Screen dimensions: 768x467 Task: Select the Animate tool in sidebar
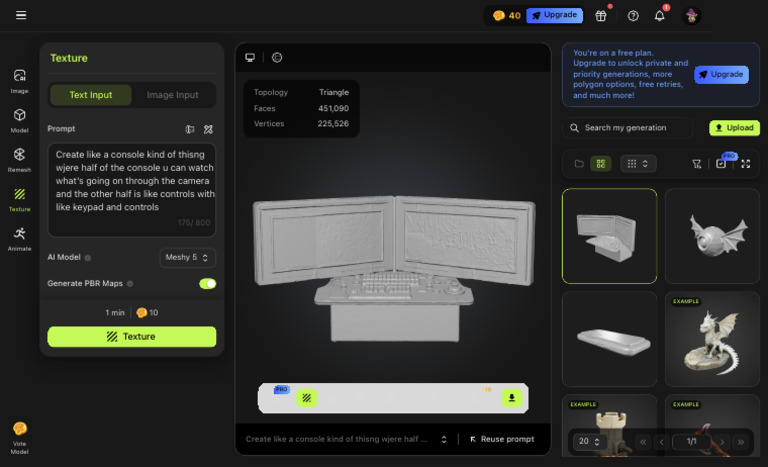tap(19, 239)
